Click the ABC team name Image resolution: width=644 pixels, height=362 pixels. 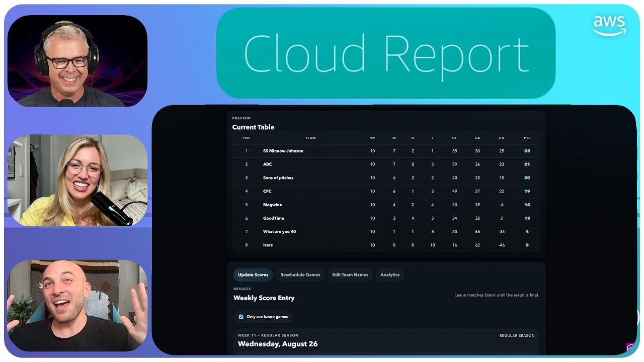point(267,164)
